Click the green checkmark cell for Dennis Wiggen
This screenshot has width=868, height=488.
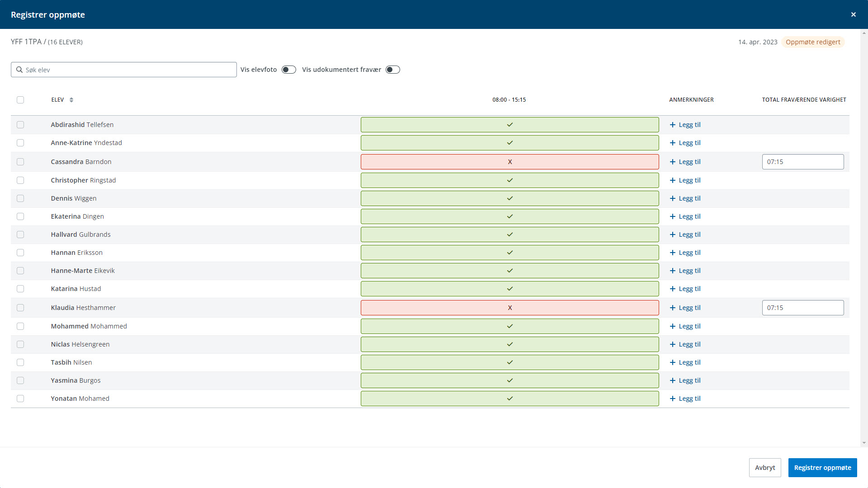(x=509, y=198)
